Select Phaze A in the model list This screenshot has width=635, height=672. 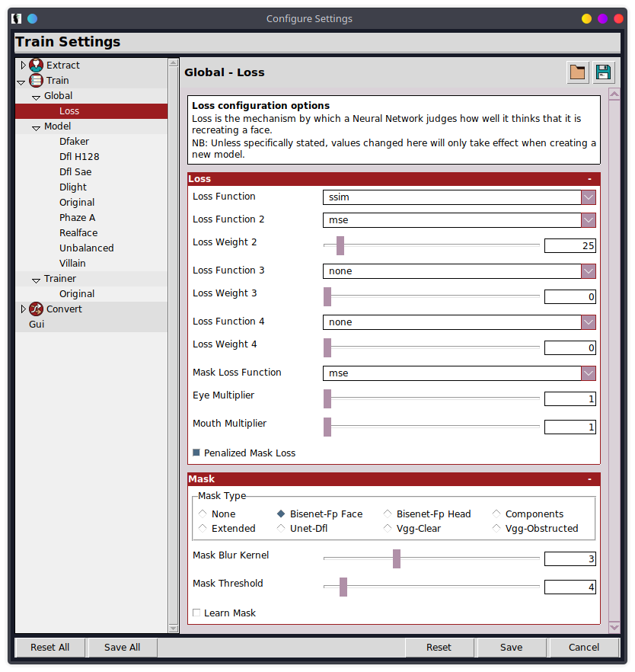coord(77,218)
